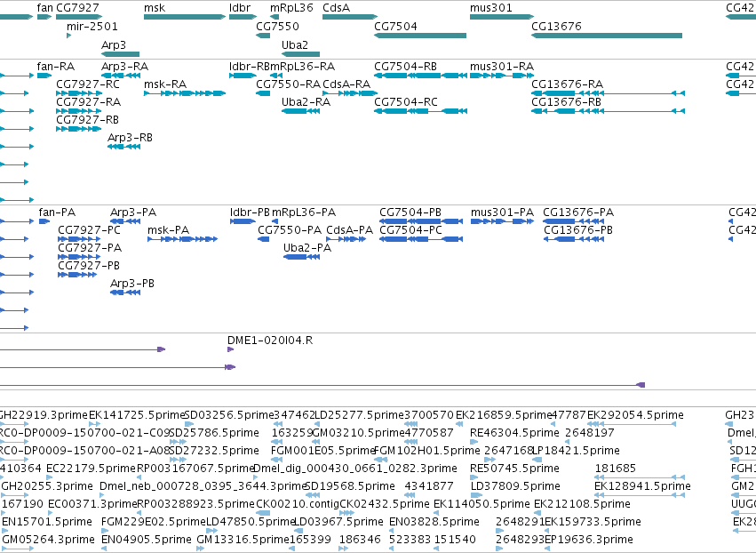Click the CG7927-RB transcript
Image resolution: width=756 pixels, height=553 pixels.
point(79,129)
